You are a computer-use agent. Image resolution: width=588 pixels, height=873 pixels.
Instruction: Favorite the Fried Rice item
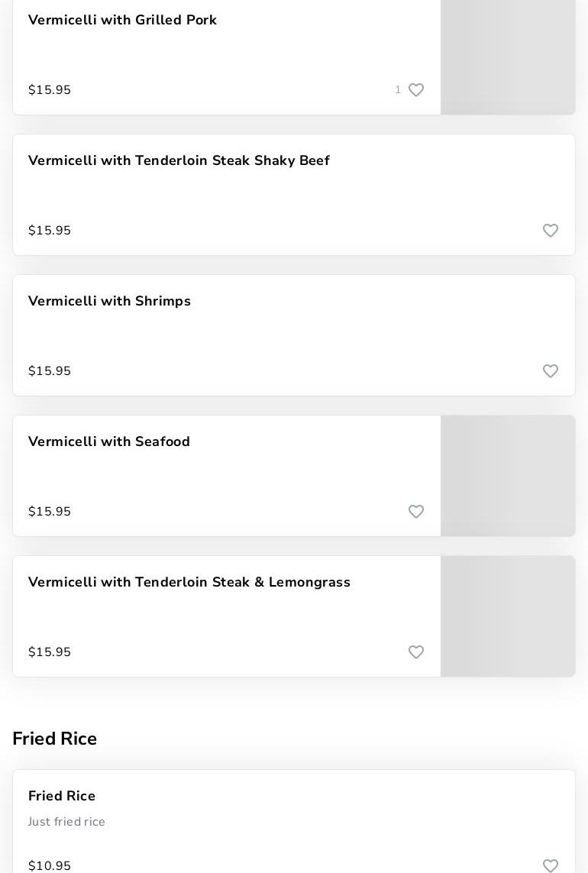551,865
